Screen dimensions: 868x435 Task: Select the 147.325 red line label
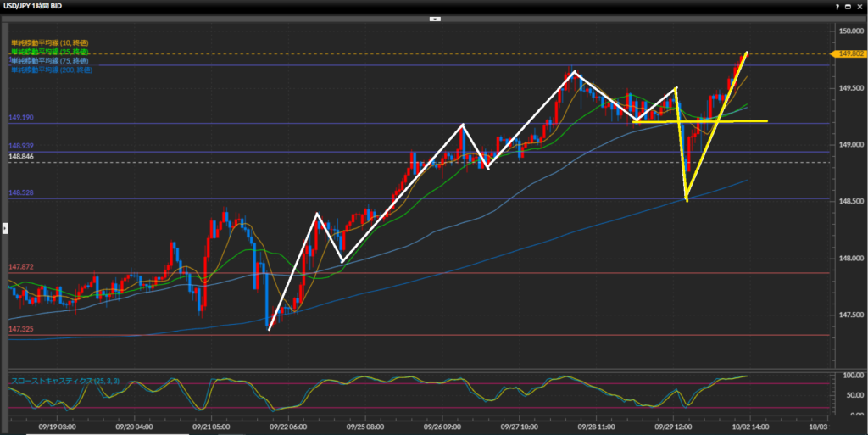tap(20, 329)
